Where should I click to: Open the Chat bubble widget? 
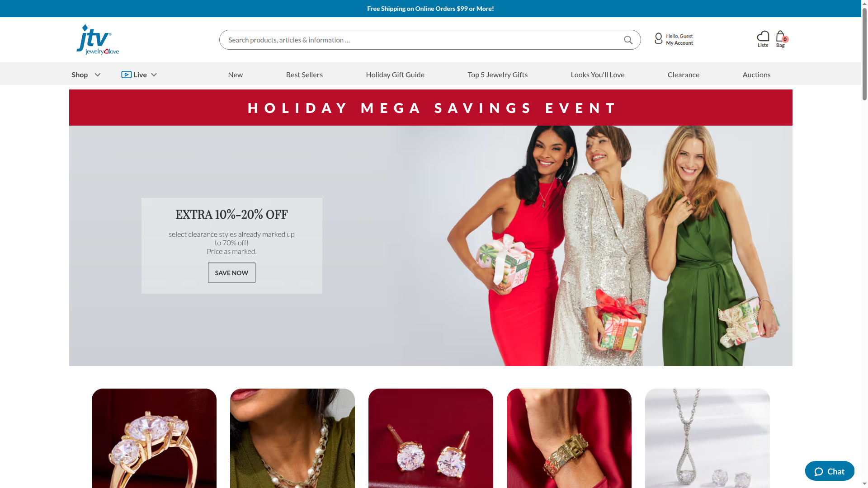[x=829, y=471]
